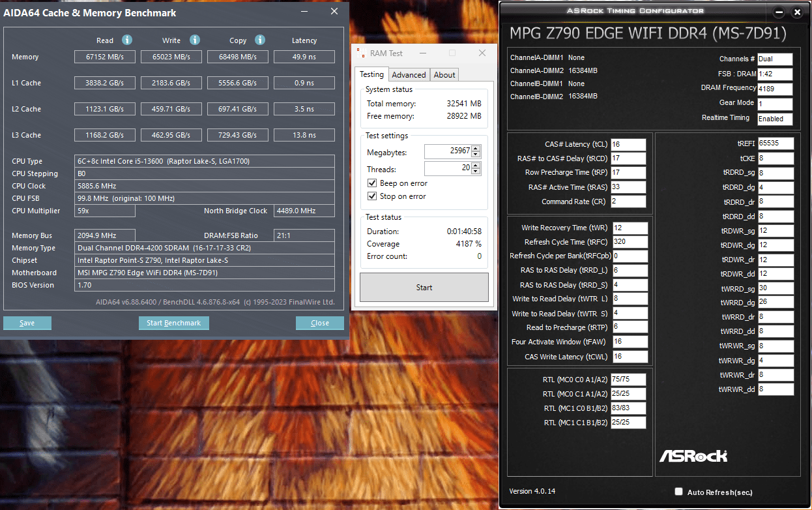Open the Write column info icon in AIDA64
The image size is (812, 510).
point(195,40)
